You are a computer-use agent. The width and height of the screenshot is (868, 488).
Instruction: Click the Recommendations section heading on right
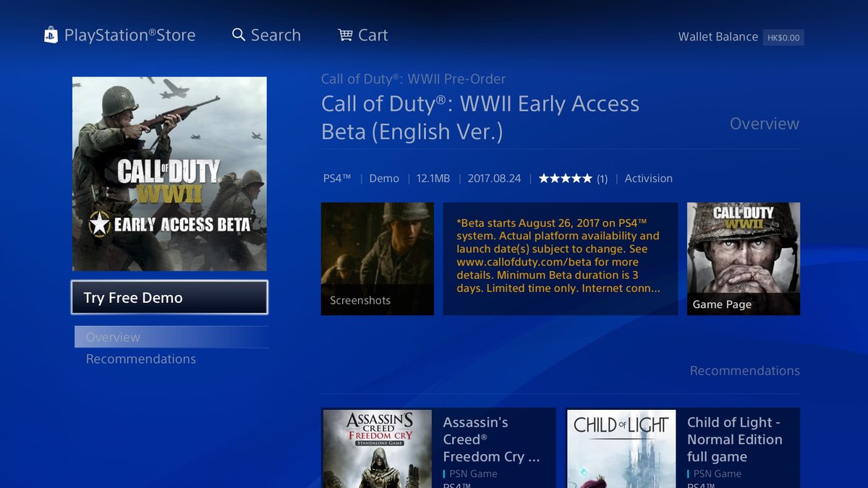tap(745, 370)
